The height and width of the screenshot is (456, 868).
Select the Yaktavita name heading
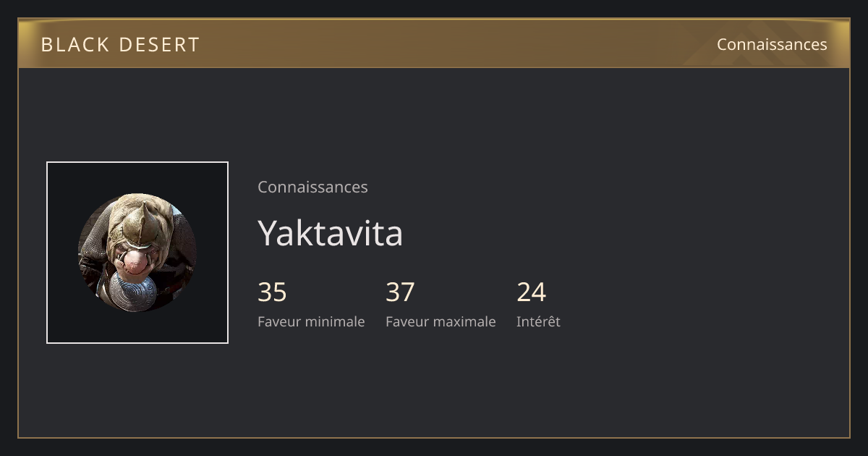(x=330, y=233)
